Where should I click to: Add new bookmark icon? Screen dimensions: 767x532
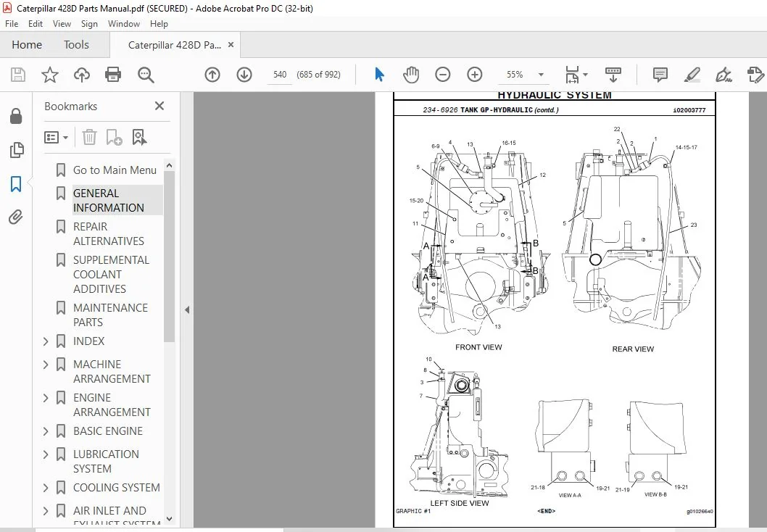[114, 138]
